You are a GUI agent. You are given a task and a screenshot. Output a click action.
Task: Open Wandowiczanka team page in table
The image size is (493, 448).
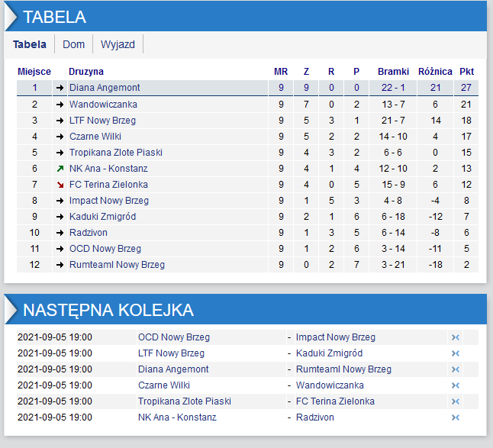coord(103,104)
